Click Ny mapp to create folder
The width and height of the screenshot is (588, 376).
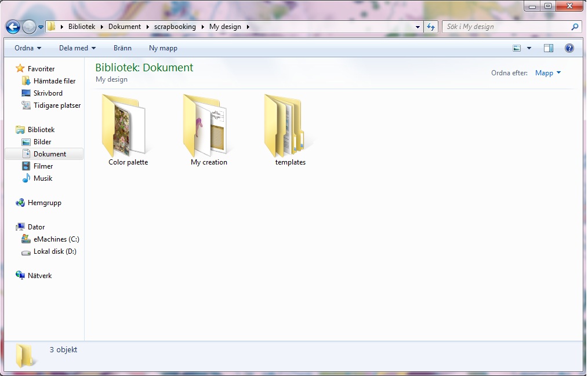pos(163,48)
